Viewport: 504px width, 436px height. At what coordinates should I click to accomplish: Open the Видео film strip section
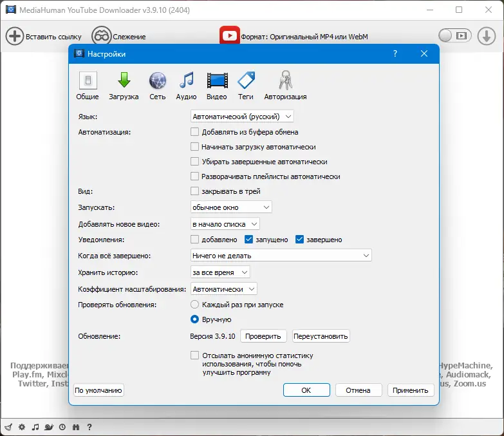pos(217,86)
